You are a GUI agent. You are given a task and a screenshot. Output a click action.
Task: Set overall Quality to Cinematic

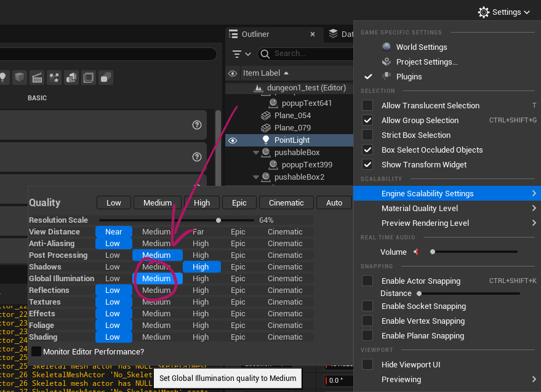coord(286,202)
